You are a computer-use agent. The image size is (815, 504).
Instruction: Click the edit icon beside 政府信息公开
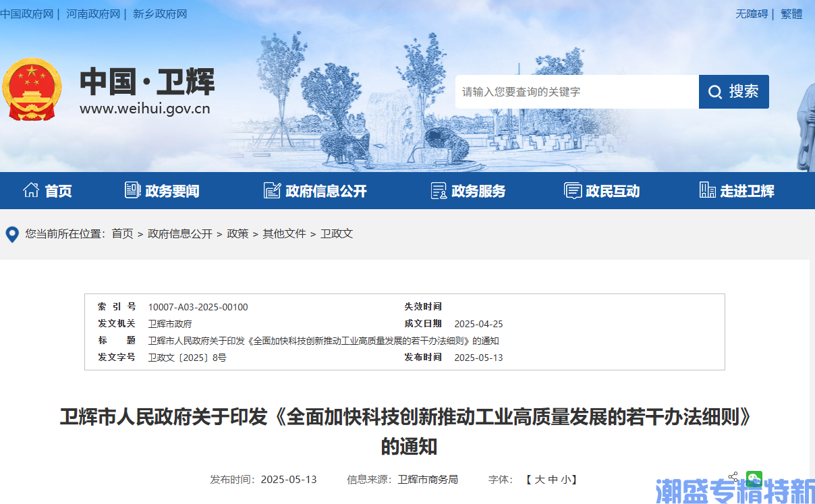pos(272,190)
